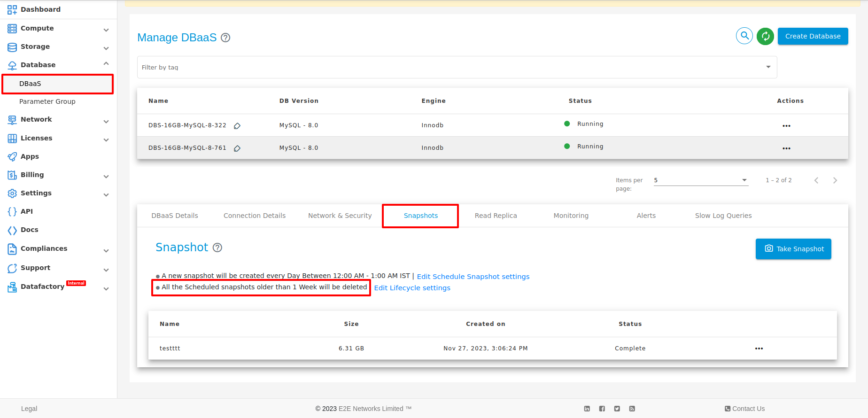This screenshot has height=418, width=868.
Task: Open the LinkedIn footer icon
Action: [587, 409]
